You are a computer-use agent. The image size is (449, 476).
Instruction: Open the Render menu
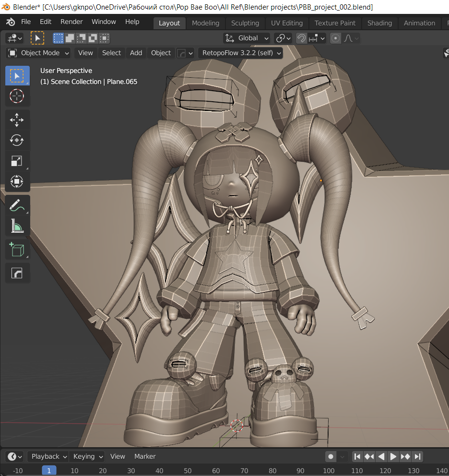click(x=71, y=22)
